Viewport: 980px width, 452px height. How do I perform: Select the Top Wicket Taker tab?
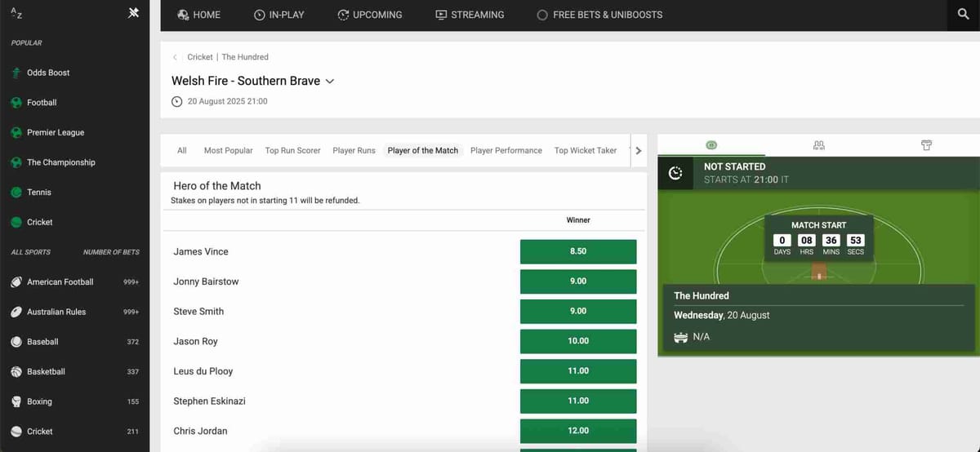click(586, 151)
